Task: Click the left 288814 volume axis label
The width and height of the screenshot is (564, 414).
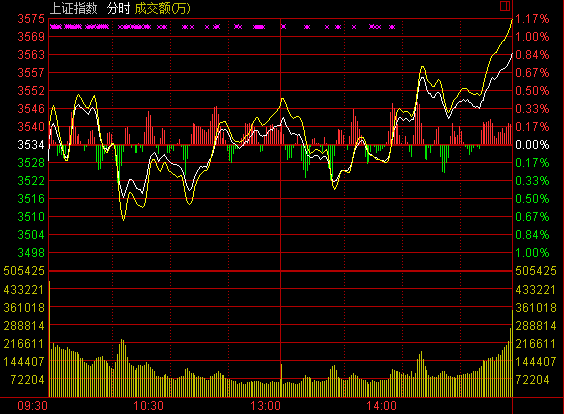Action: (x=24, y=326)
